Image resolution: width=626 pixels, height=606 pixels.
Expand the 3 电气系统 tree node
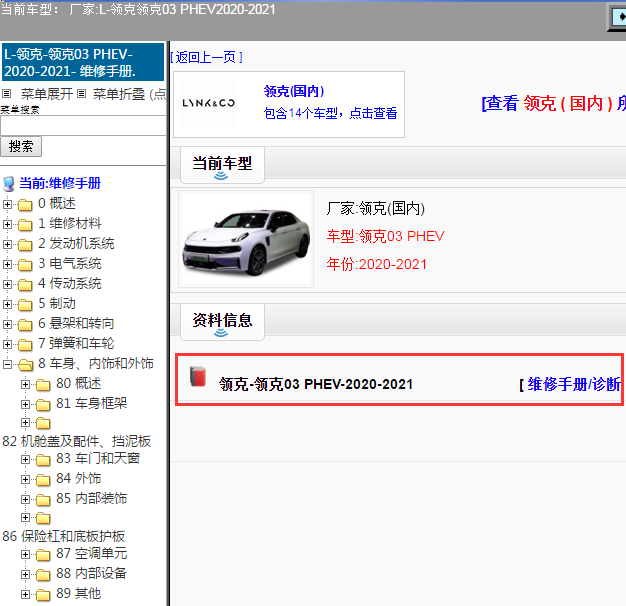click(7, 264)
